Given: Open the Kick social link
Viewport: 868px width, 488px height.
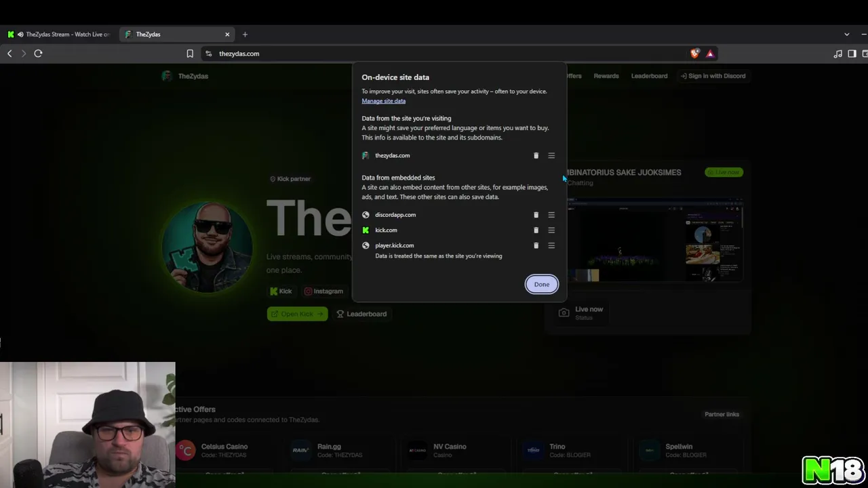Looking at the screenshot, I should [x=281, y=291].
